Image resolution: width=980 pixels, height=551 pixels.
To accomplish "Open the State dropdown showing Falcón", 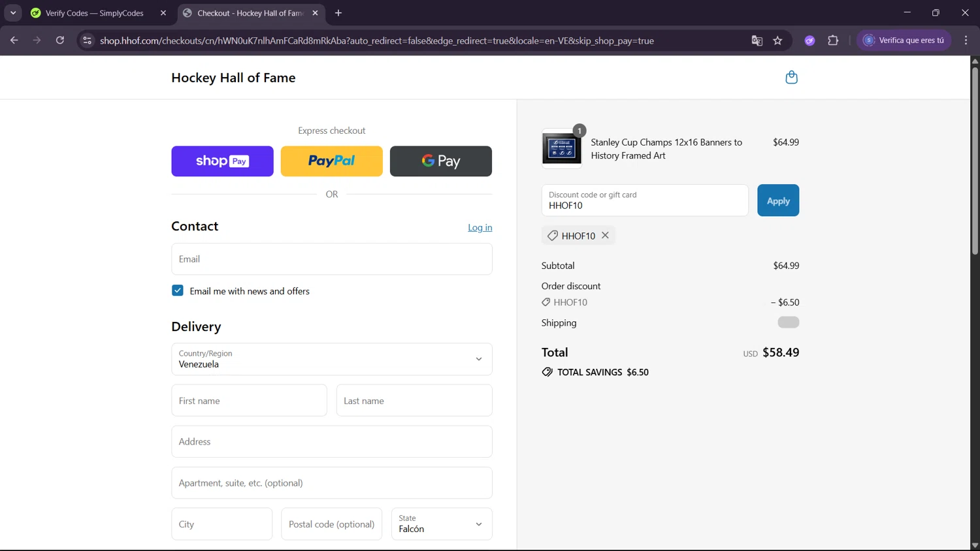I will (442, 524).
